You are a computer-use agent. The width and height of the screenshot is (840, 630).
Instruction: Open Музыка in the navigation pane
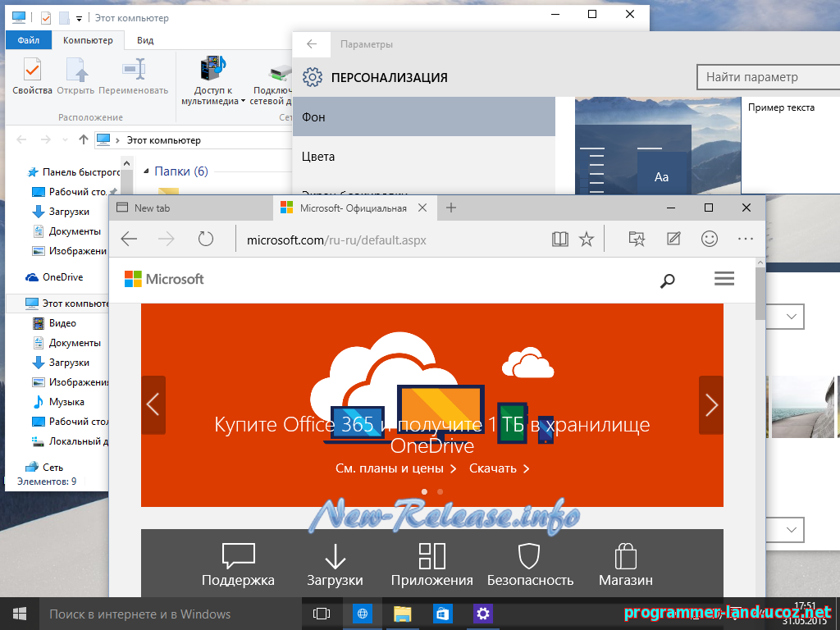click(58, 402)
